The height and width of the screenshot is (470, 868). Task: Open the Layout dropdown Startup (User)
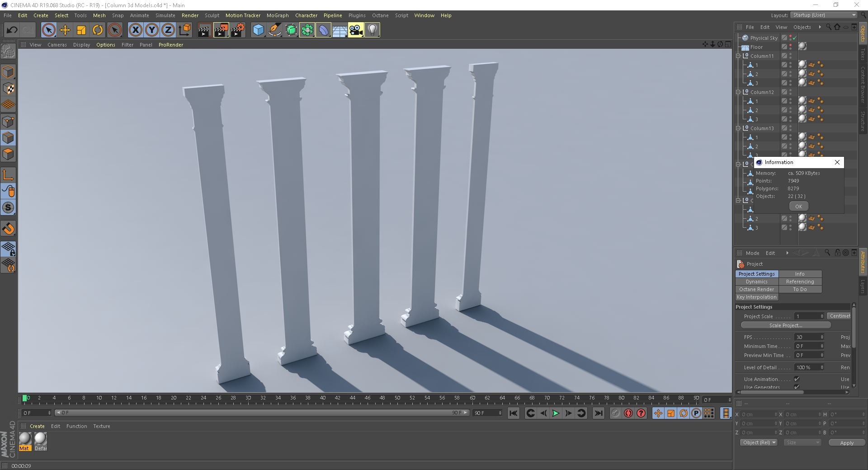coord(824,15)
